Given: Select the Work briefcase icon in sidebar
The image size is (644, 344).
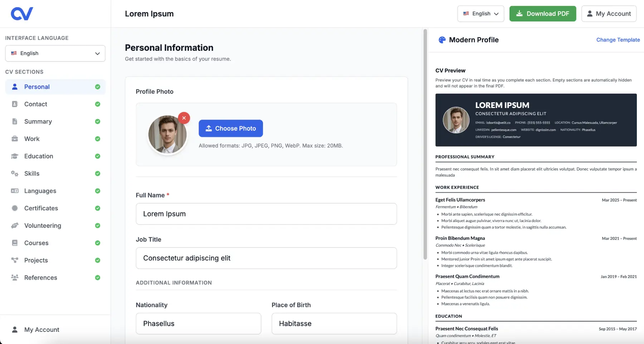Looking at the screenshot, I should 14,139.
